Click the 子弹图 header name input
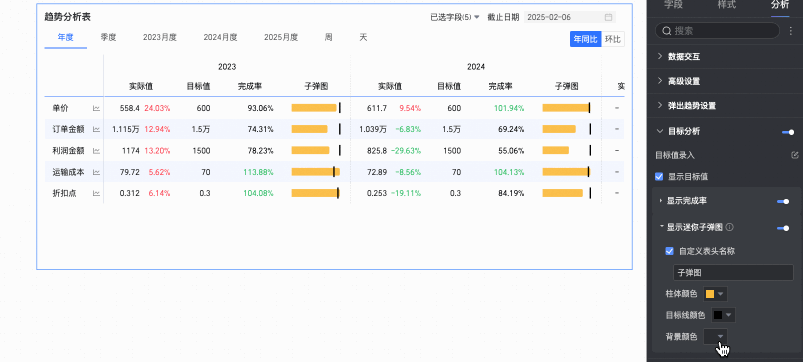The width and height of the screenshot is (803, 362). tap(733, 273)
